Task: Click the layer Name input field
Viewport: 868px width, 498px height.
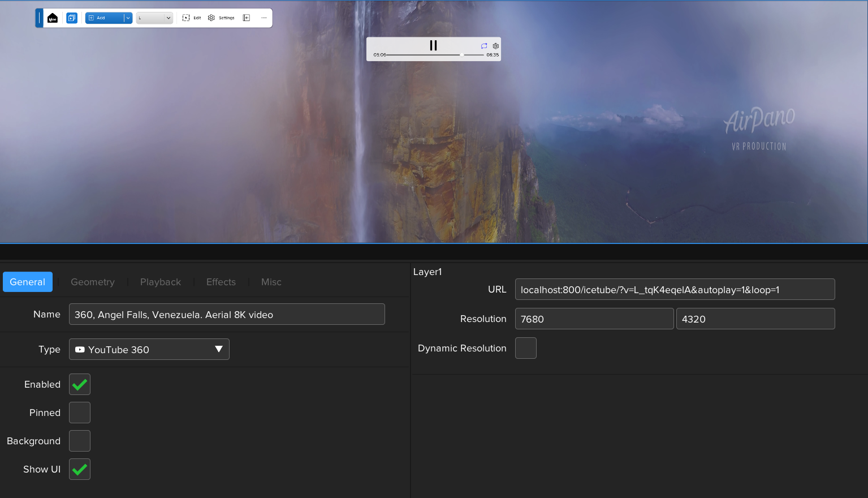Action: 226,314
